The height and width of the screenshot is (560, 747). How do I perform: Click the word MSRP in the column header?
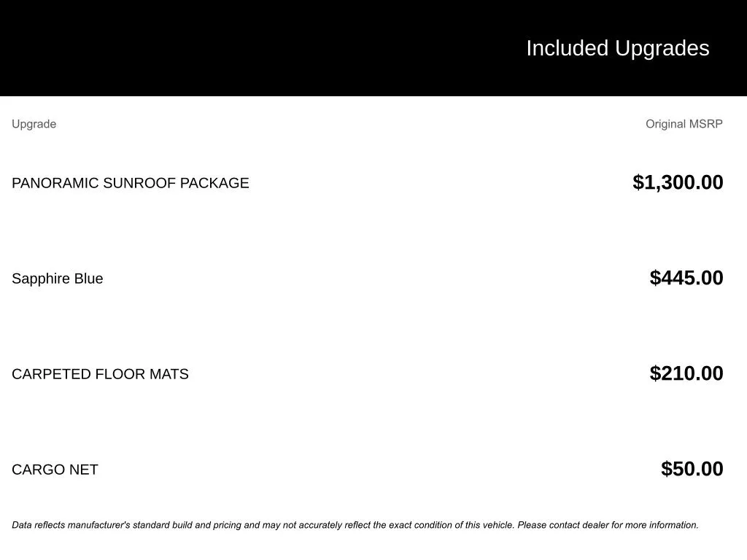[706, 124]
